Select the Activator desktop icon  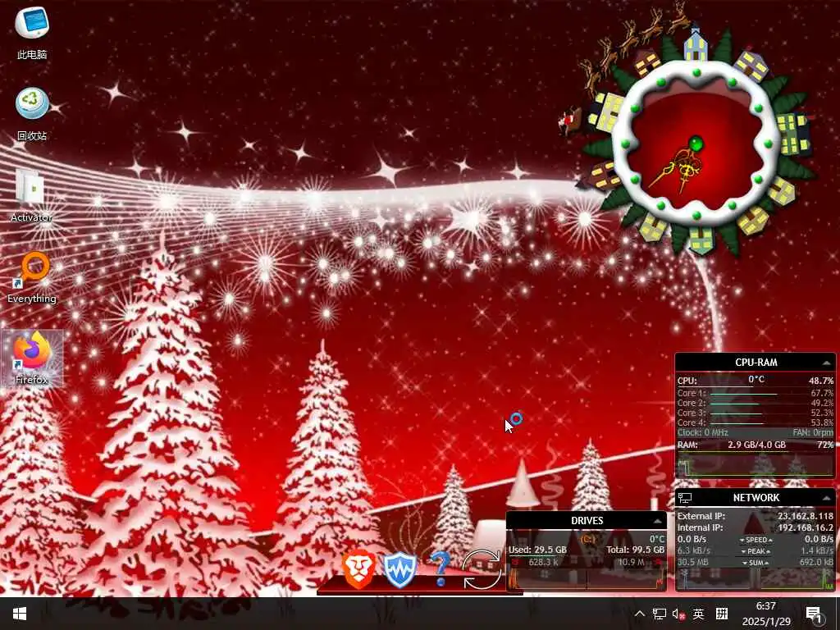[x=32, y=195]
